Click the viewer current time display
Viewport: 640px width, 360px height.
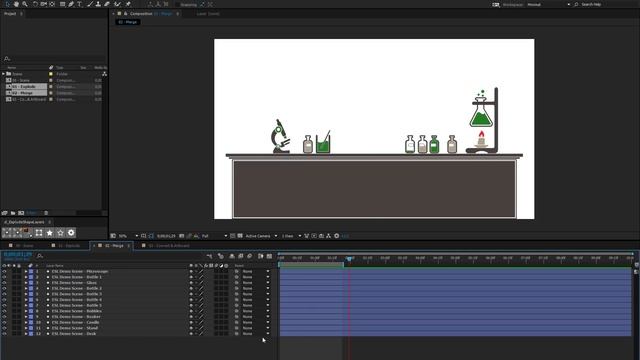click(x=166, y=236)
